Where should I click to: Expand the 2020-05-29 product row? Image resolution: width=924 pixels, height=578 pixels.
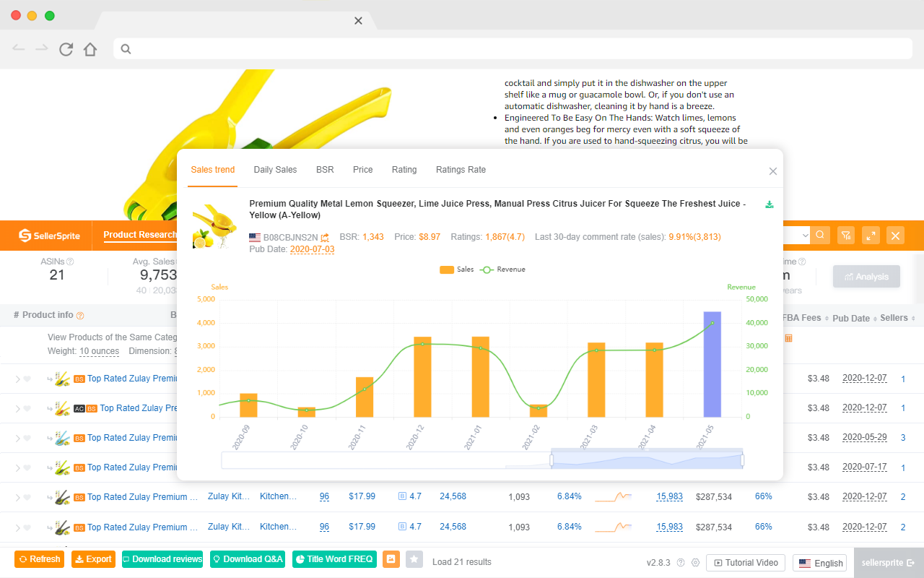pyautogui.click(x=18, y=439)
